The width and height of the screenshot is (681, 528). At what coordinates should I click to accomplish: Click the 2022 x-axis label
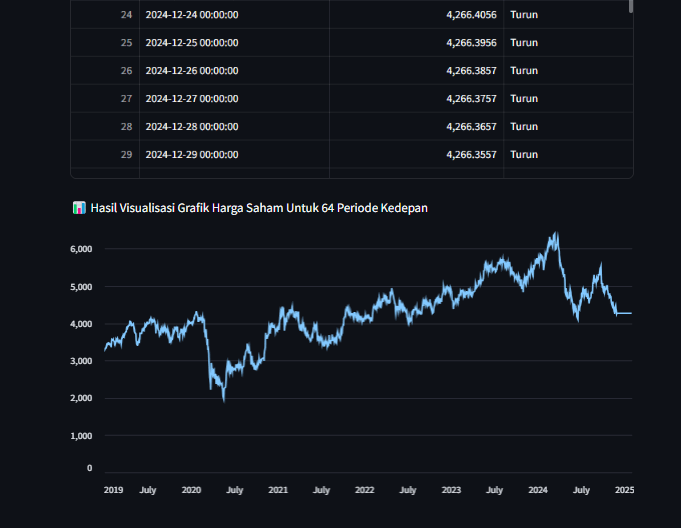coord(364,490)
